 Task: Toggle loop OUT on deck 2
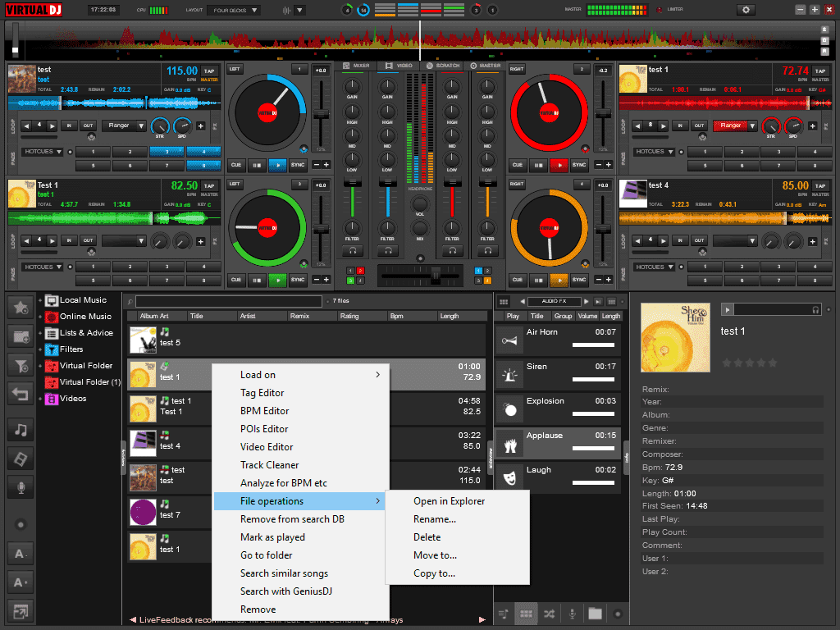click(699, 126)
